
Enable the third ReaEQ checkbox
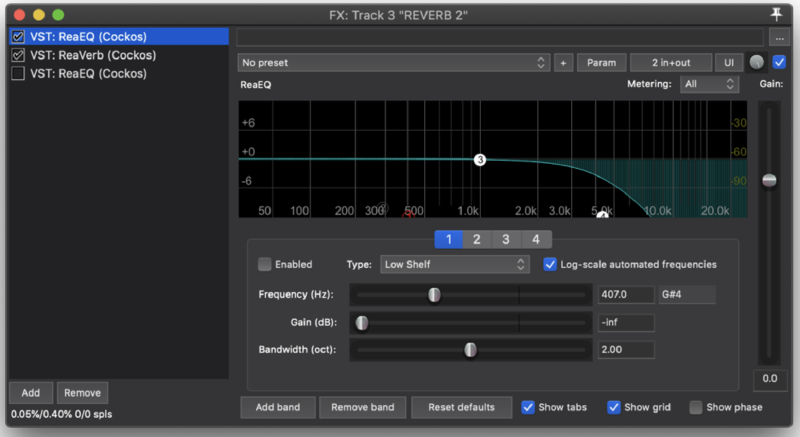(x=18, y=73)
